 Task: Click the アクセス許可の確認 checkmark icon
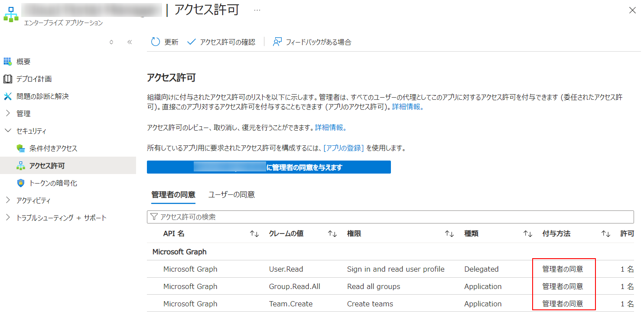pos(192,42)
